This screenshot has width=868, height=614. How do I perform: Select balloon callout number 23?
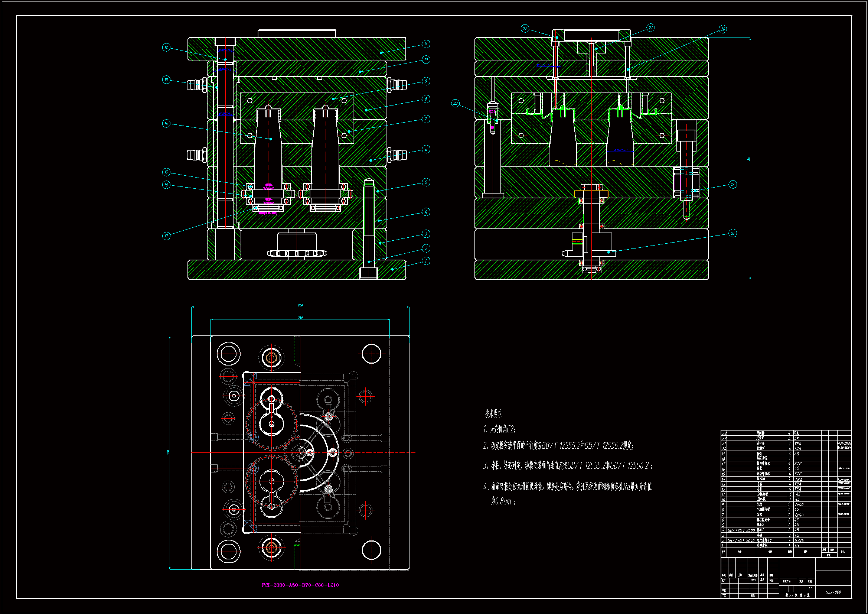456,103
